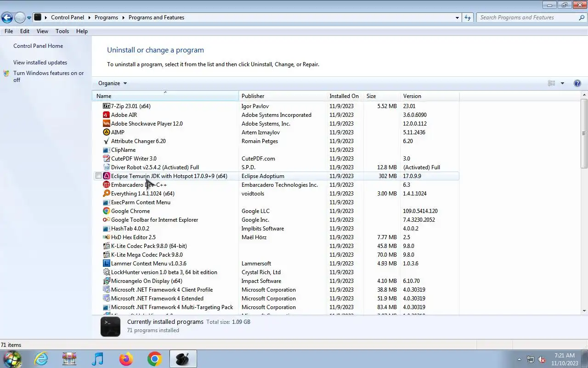Open the Organize dropdown
This screenshot has height=368, width=588.
point(113,83)
